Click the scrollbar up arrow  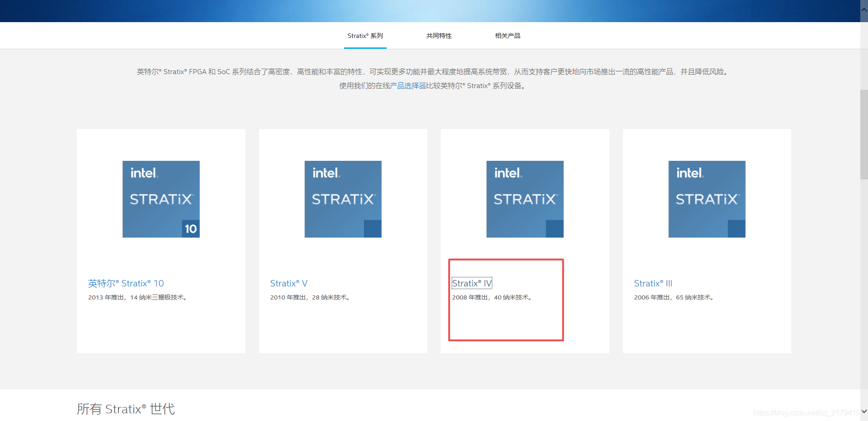click(864, 9)
